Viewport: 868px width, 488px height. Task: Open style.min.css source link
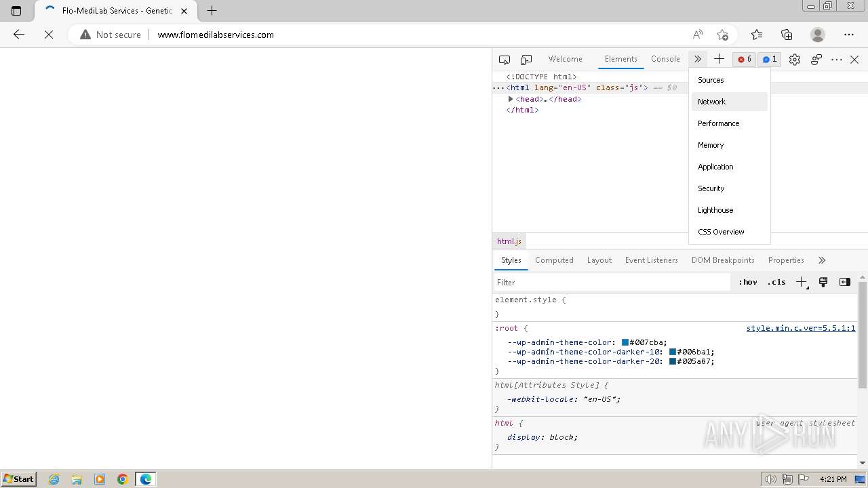pos(801,328)
